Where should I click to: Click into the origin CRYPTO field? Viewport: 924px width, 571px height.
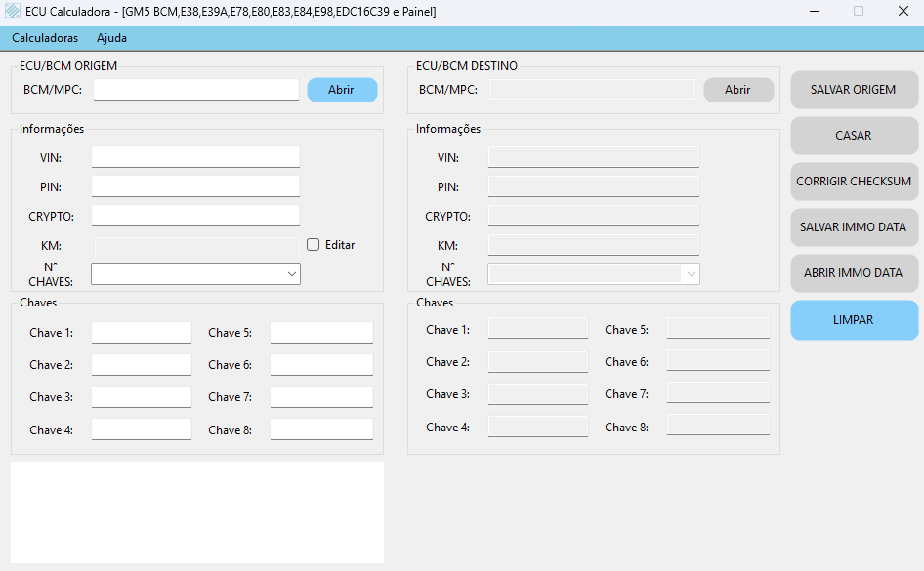(x=195, y=216)
